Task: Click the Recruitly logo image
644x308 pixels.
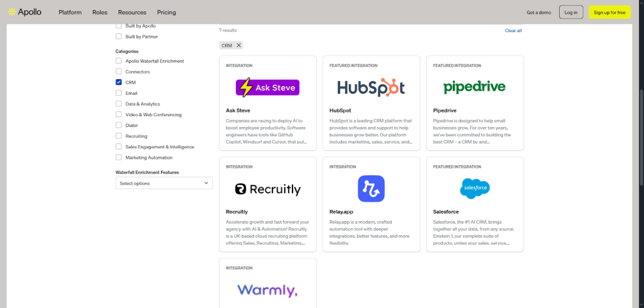Action: 268,189
